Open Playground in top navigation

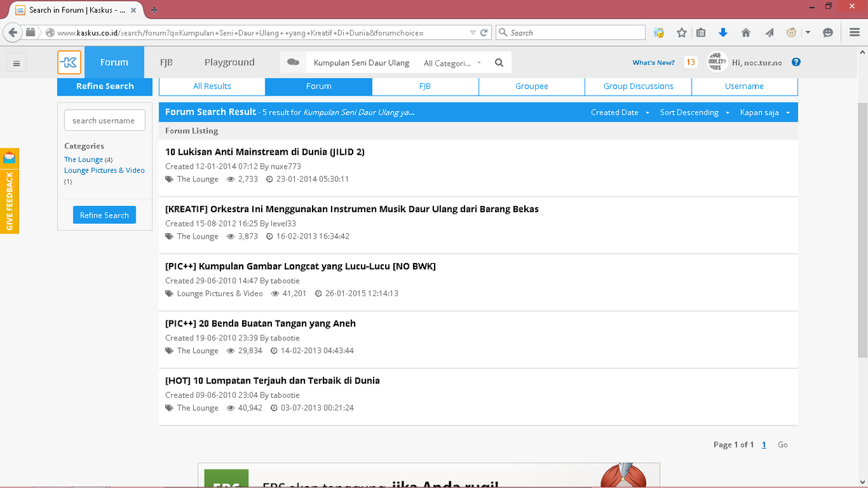[x=229, y=62]
